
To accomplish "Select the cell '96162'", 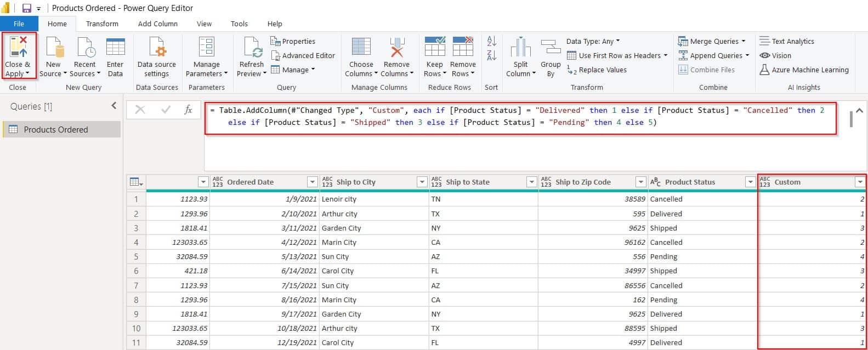I will coord(593,242).
